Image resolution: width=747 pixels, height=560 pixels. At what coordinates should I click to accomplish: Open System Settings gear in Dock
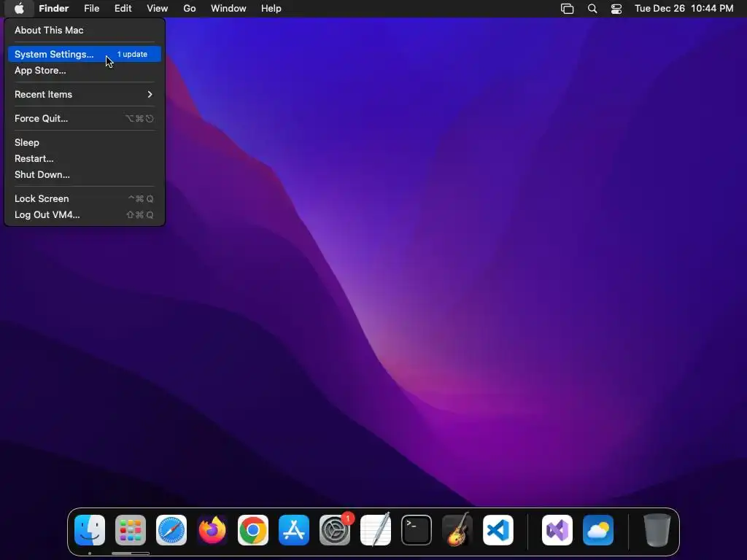pyautogui.click(x=335, y=530)
